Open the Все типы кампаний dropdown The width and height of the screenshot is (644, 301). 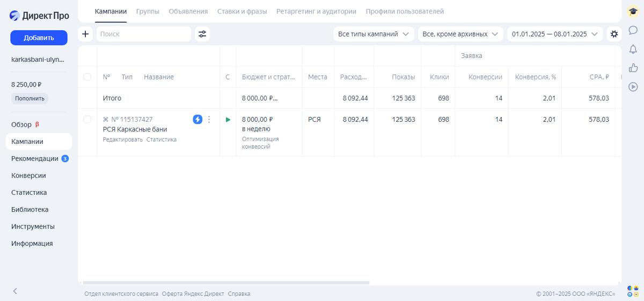click(374, 34)
